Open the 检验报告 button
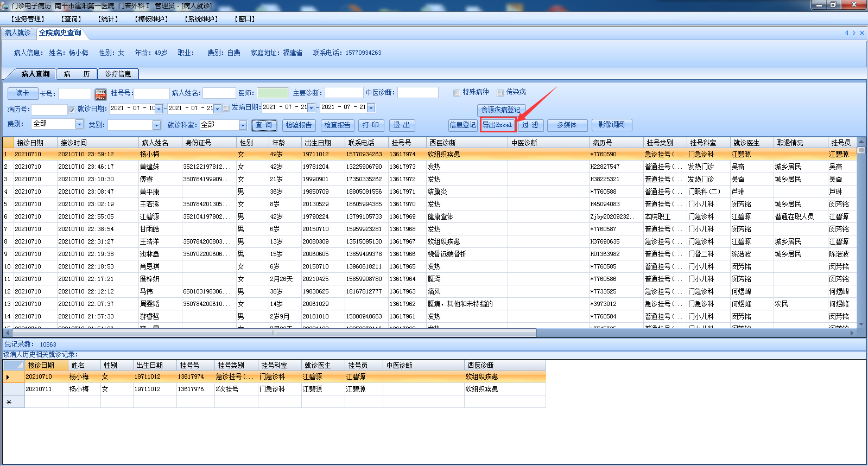This screenshot has width=868, height=466. pos(299,125)
